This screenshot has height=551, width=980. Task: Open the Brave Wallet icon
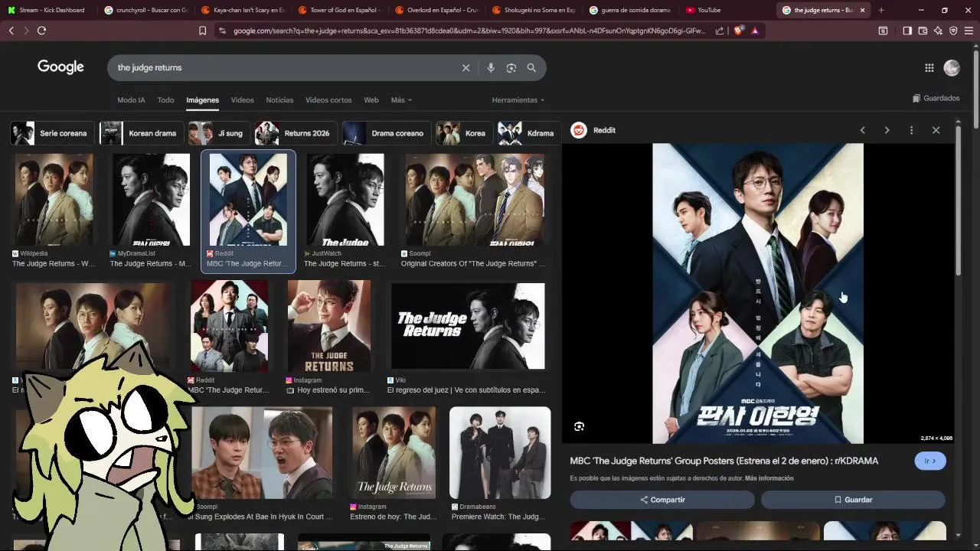(923, 31)
